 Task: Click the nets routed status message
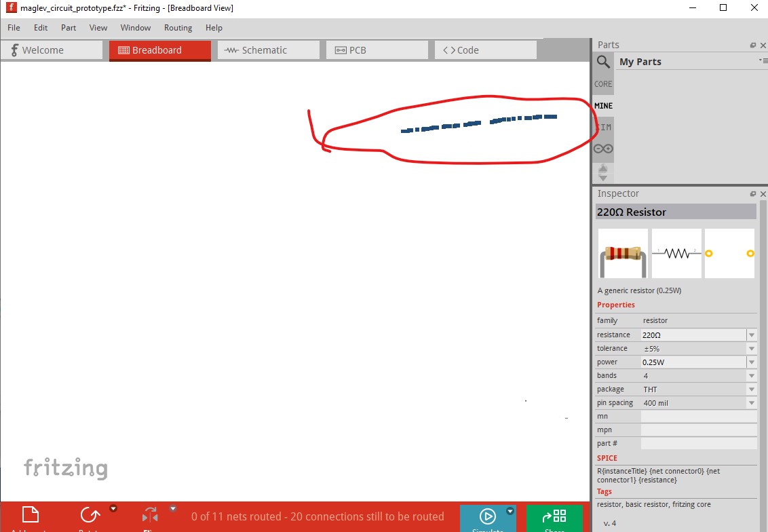click(x=318, y=516)
